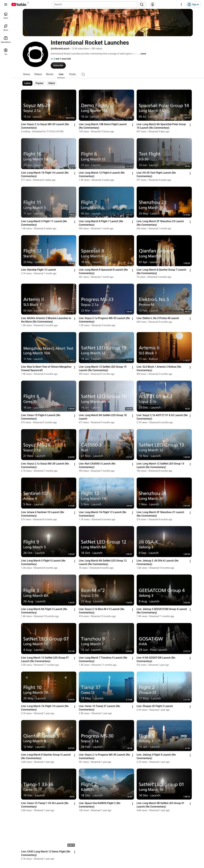Open the hamburger guide menu
204x868 pixels.
(x=5, y=4)
